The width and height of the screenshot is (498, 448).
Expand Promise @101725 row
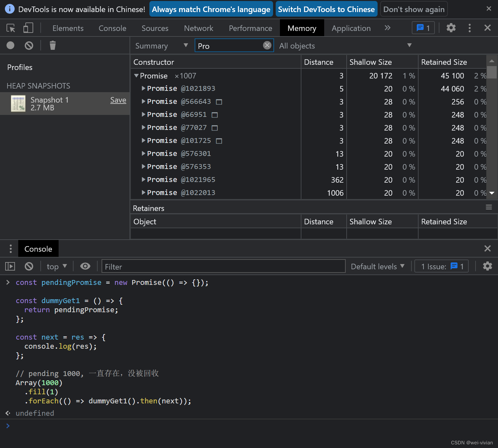144,140
